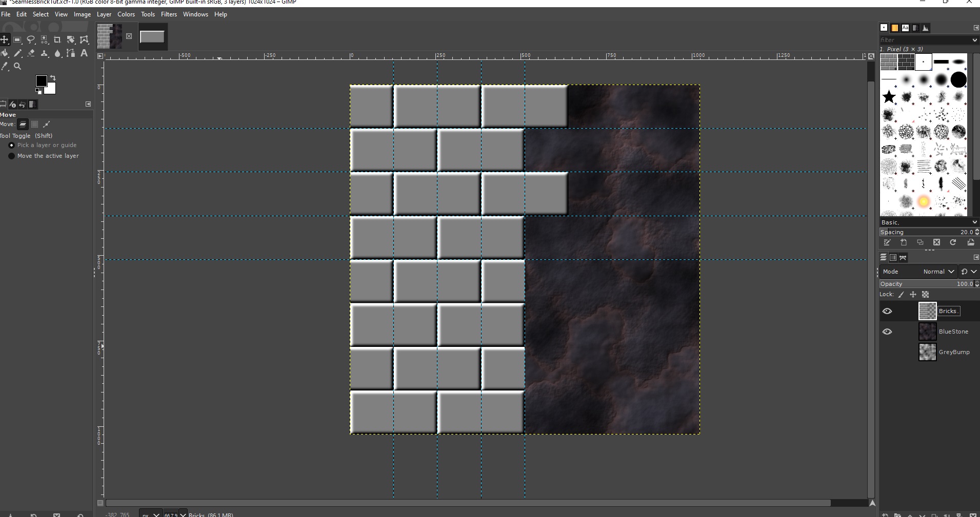Pick the Clone stamp tool
The image size is (980, 517).
click(x=45, y=53)
